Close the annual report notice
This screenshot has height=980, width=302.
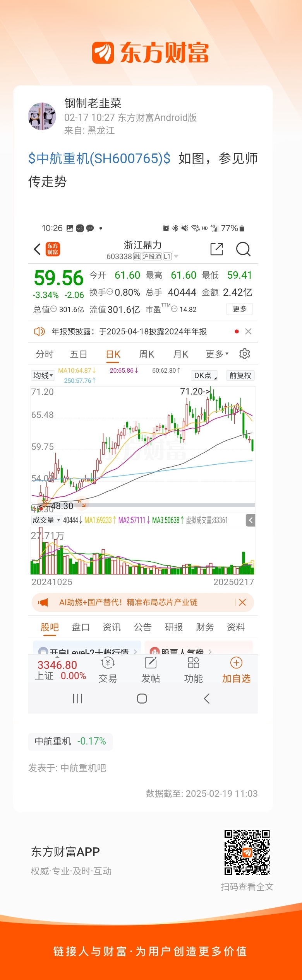click(x=249, y=331)
